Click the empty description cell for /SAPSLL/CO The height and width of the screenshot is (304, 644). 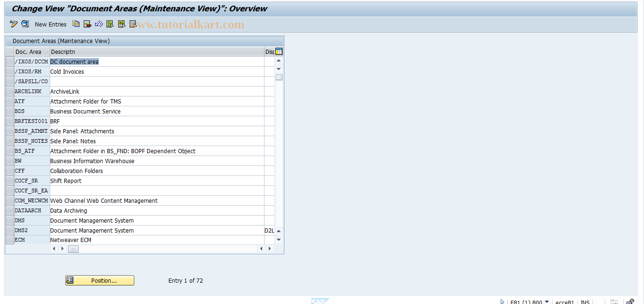pyautogui.click(x=157, y=81)
